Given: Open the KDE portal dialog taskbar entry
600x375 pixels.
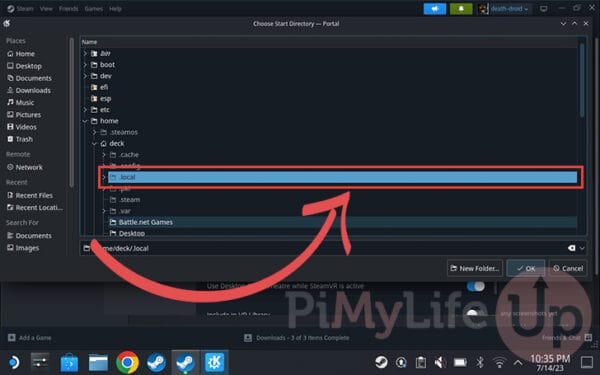Looking at the screenshot, I should click(x=215, y=362).
